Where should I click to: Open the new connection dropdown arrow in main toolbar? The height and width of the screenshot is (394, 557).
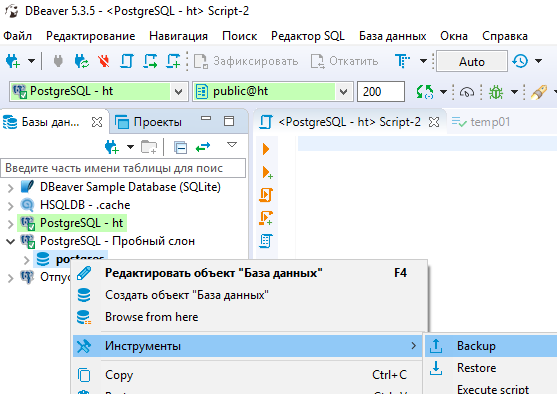32,61
